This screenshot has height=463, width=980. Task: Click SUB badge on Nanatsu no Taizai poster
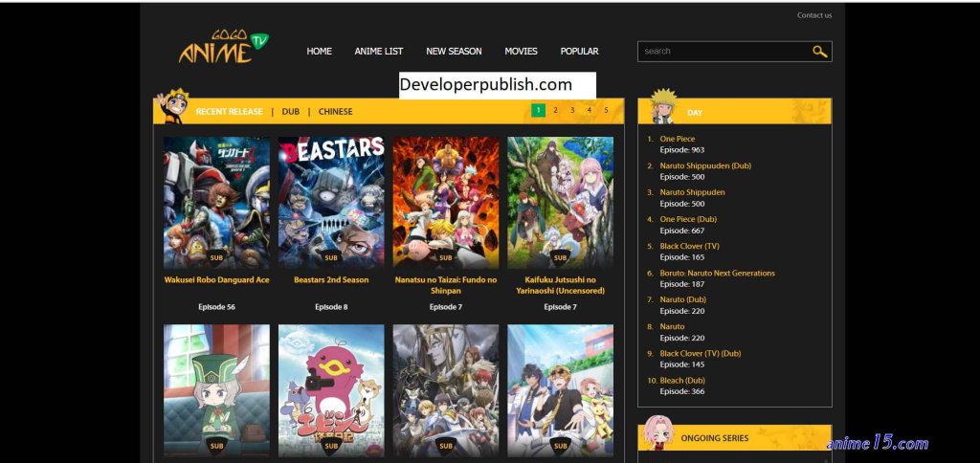click(446, 257)
